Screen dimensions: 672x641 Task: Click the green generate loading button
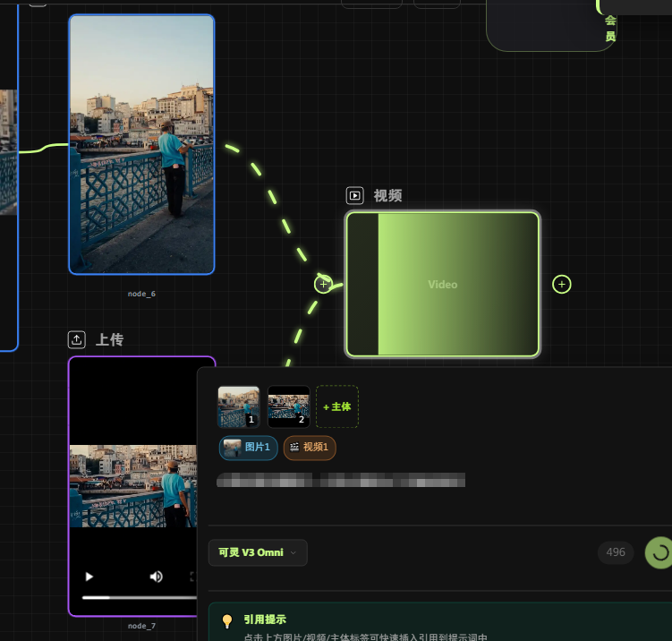pos(659,553)
